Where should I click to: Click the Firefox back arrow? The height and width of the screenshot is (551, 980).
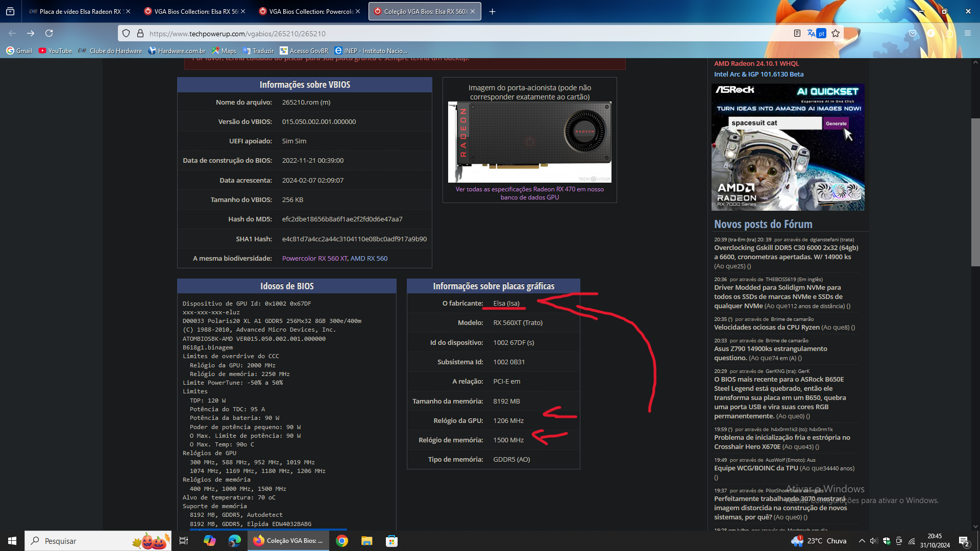(12, 33)
